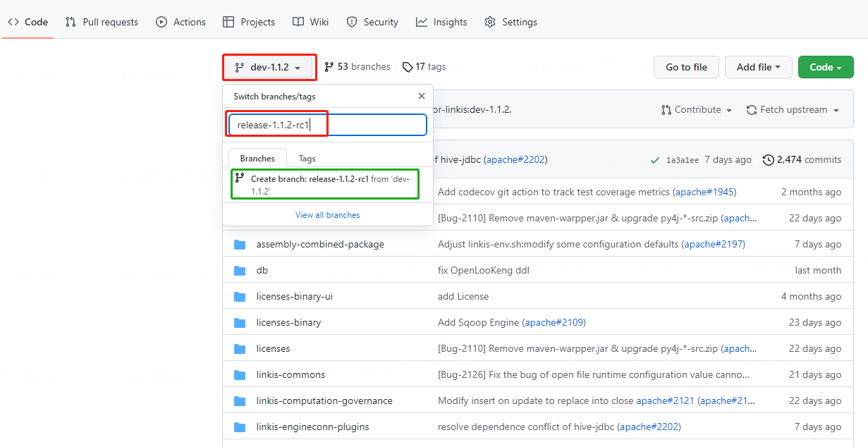The width and height of the screenshot is (868, 447).
Task: Click the tag icon beside 17 tags
Action: point(408,67)
